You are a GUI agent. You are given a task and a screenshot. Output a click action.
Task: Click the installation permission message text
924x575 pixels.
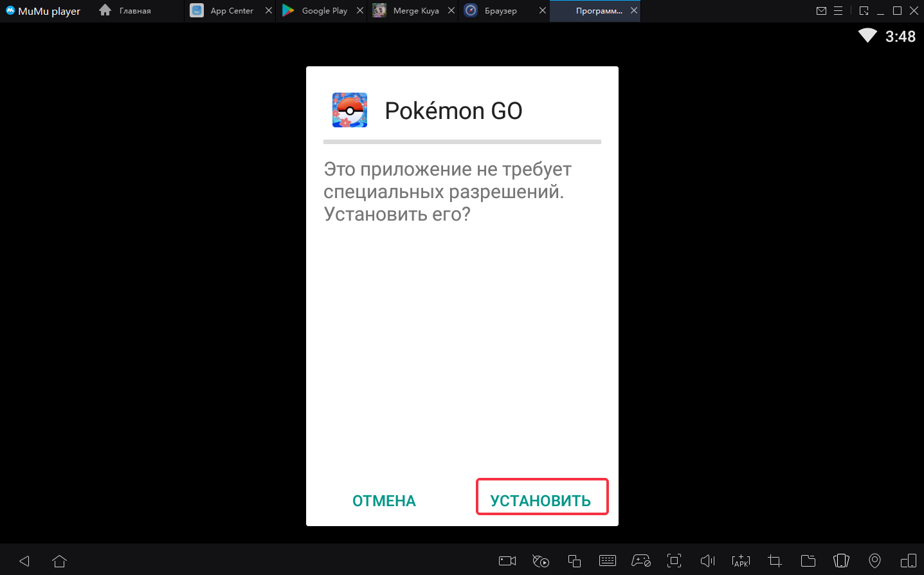448,192
